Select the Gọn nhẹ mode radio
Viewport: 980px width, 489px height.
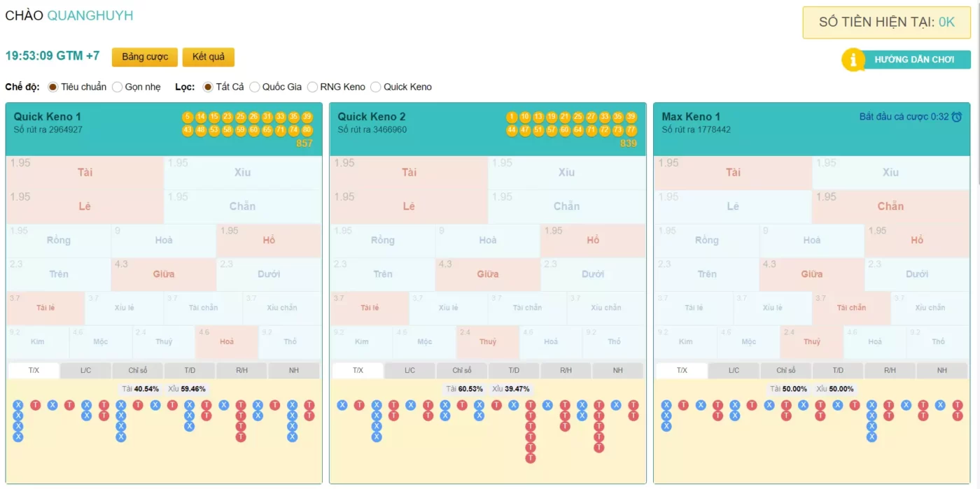tap(117, 87)
